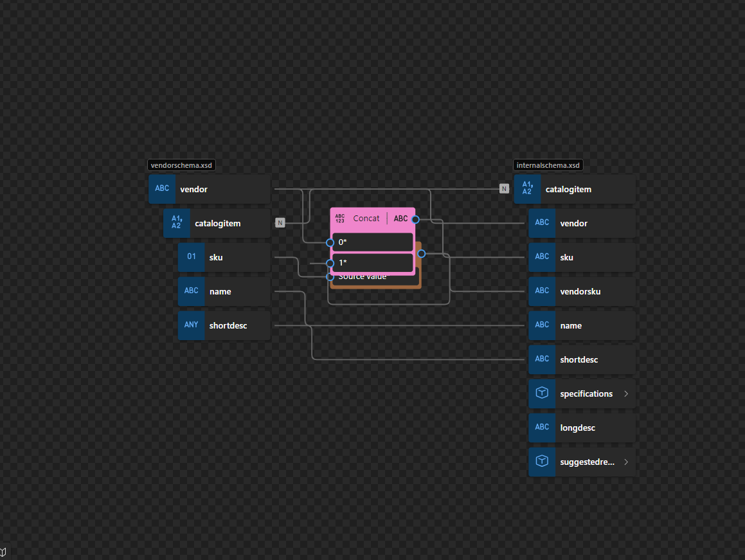Click the ABC icon of target shortdesc
This screenshot has width=745, height=560.
point(542,359)
